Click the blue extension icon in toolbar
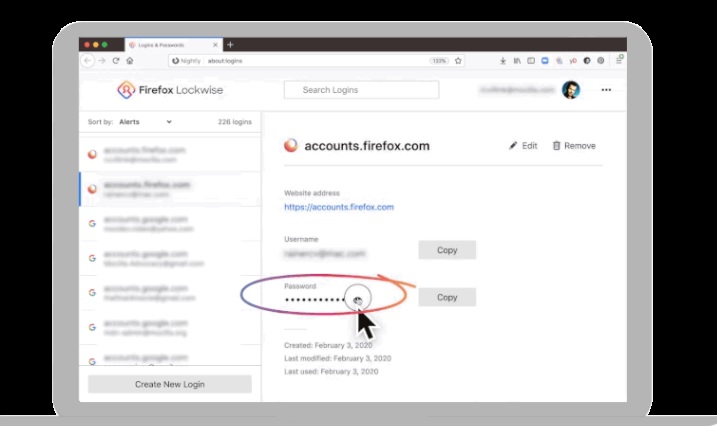The height and width of the screenshot is (426, 717). click(x=545, y=60)
